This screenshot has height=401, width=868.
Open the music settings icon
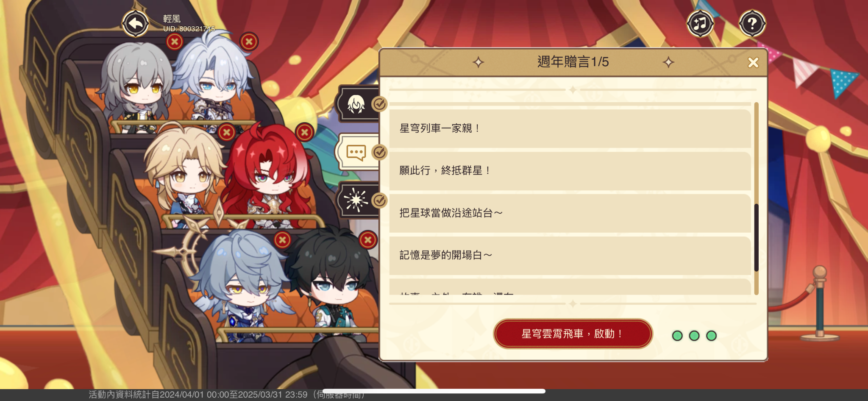tap(700, 23)
